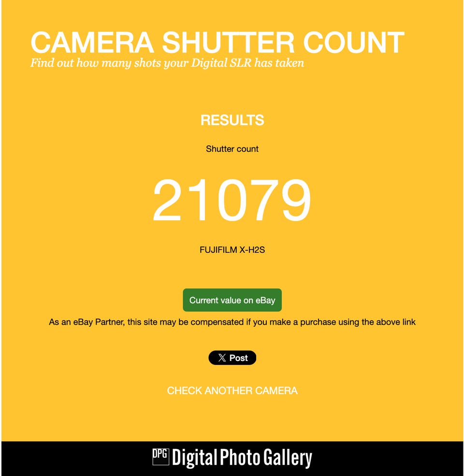
Task: Click the FUJIFILM X-H2S camera model text
Action: pos(232,250)
